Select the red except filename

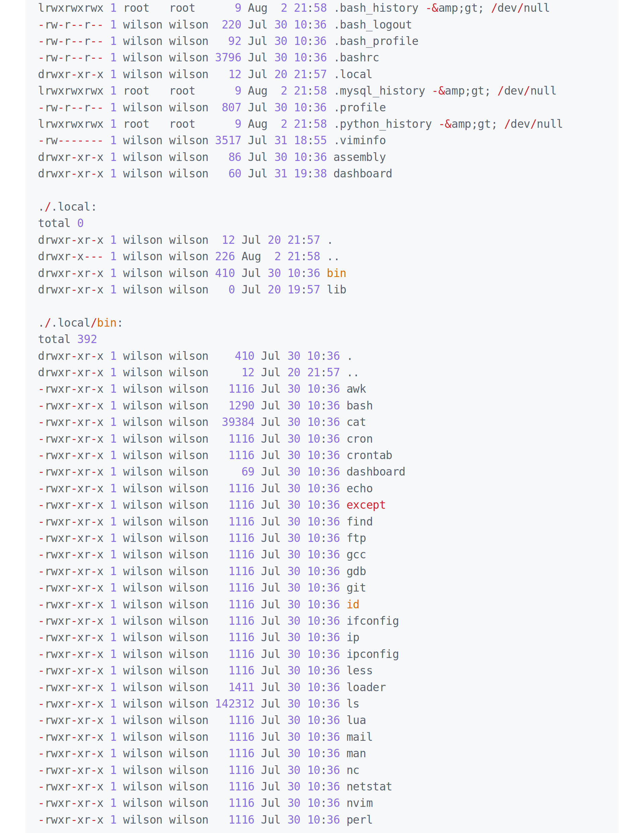click(366, 505)
